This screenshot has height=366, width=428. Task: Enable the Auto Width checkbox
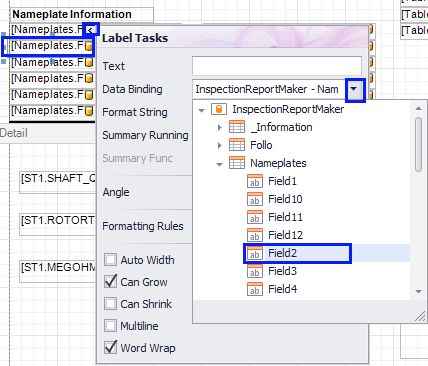(110, 260)
